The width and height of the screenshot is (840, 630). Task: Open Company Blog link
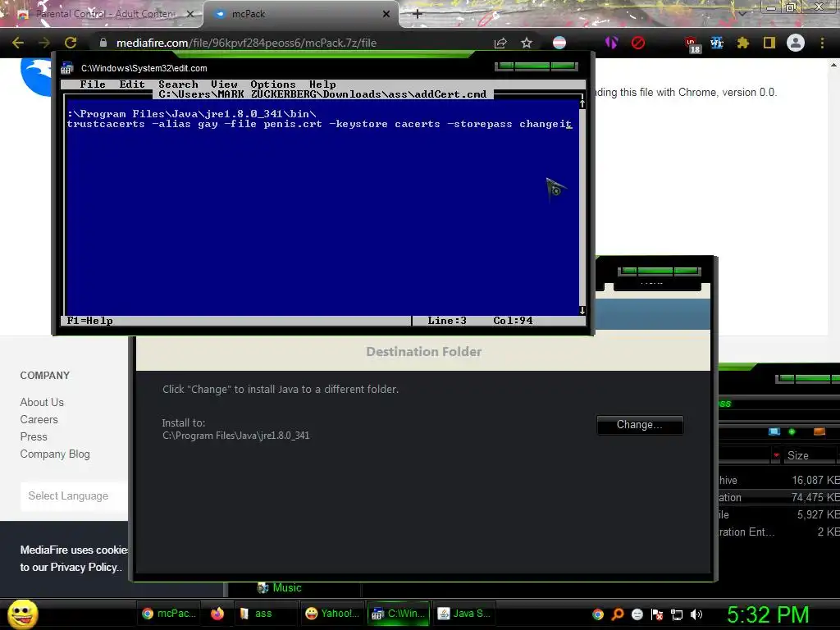55,454
